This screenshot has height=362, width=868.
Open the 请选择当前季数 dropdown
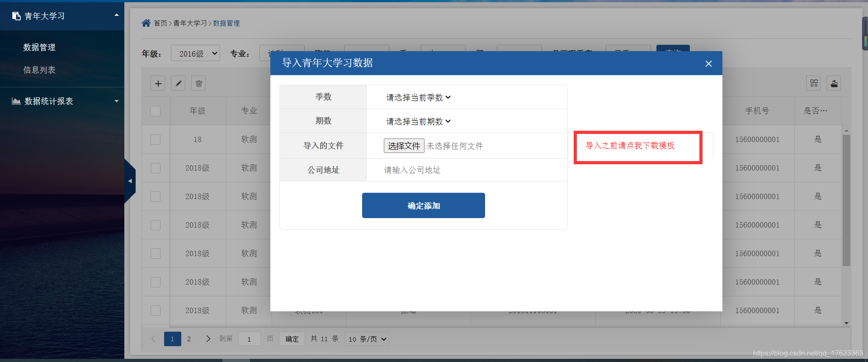pyautogui.click(x=418, y=97)
